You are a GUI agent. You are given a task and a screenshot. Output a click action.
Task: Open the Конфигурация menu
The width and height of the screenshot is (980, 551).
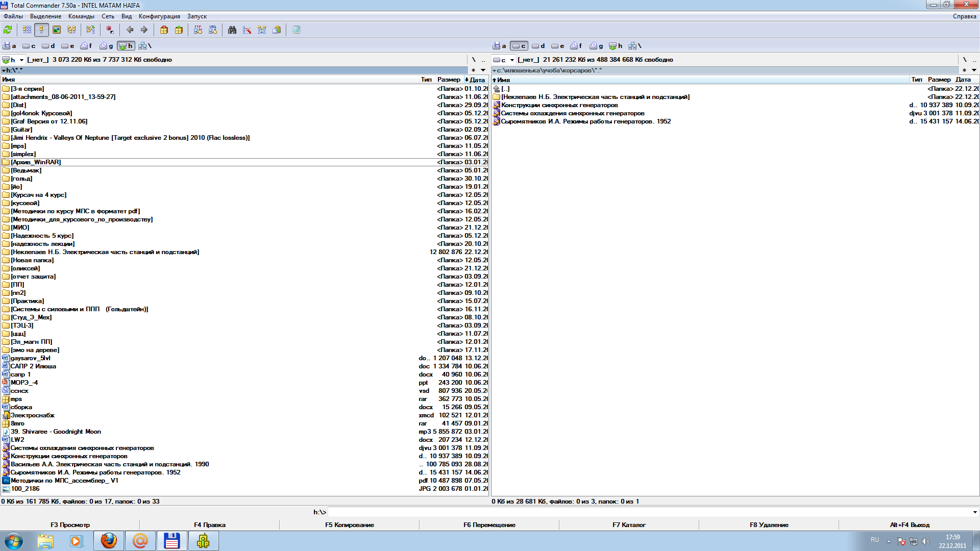[x=159, y=16]
